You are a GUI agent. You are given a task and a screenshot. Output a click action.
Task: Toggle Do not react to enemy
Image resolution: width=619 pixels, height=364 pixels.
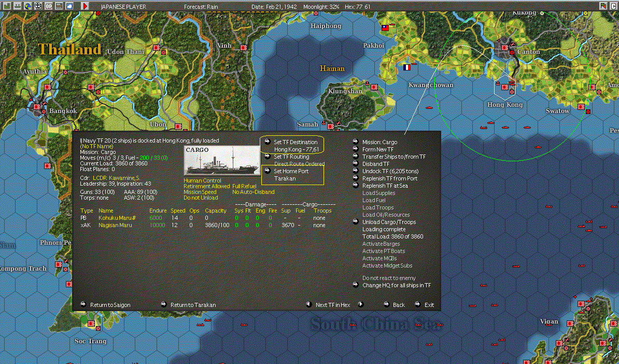389,278
